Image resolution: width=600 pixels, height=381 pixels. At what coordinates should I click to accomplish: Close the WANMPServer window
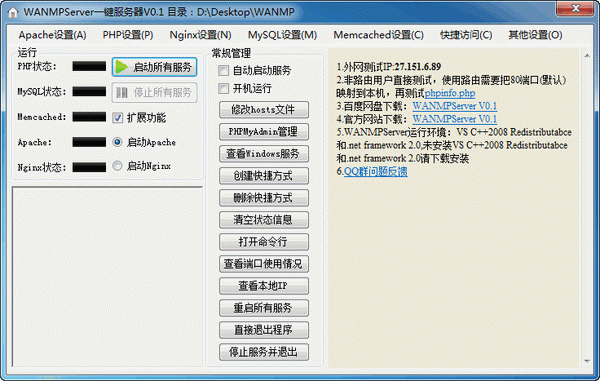tap(575, 8)
